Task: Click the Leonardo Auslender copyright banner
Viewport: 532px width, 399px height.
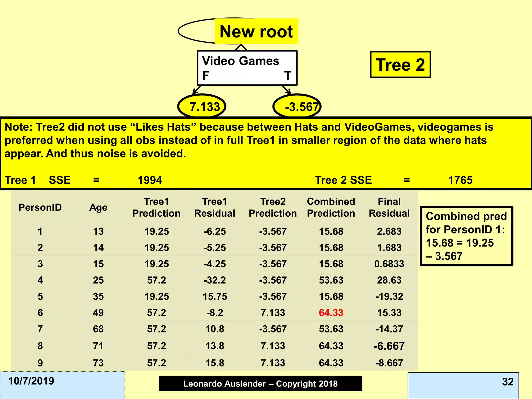Action: pos(260,383)
